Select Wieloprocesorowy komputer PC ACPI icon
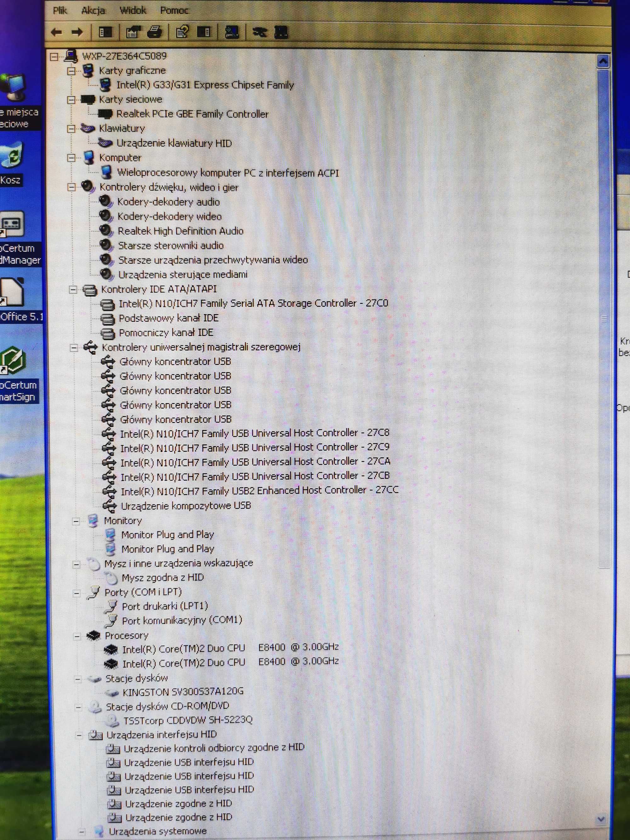Screen dimensions: 630x840 [x=107, y=172]
